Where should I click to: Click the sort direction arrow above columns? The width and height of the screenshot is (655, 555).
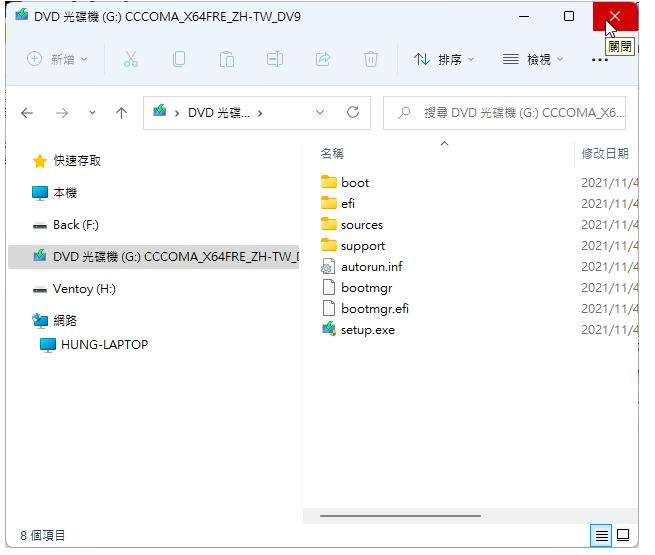[444, 144]
